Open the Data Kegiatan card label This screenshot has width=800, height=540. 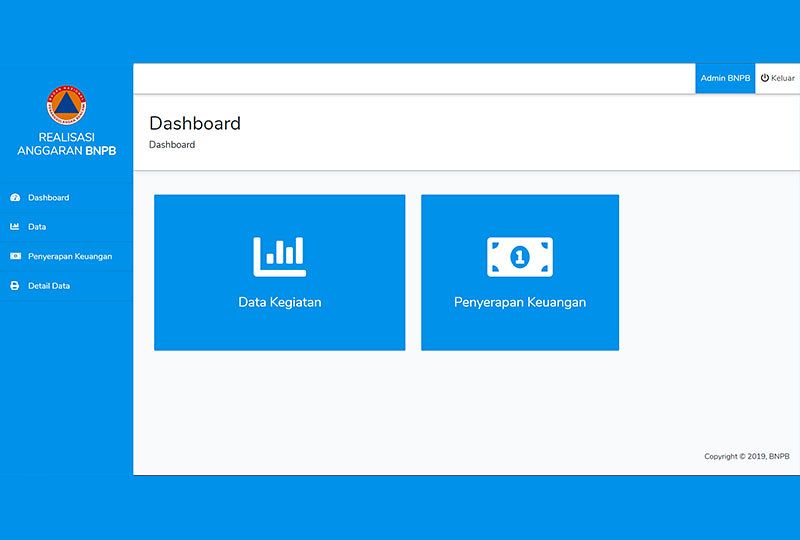click(280, 302)
